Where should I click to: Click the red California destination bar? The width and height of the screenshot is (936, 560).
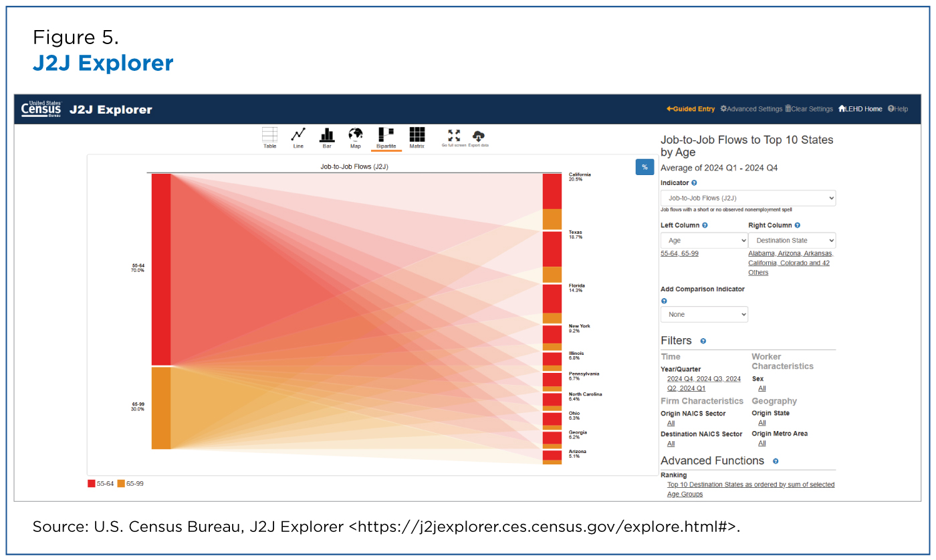552,191
